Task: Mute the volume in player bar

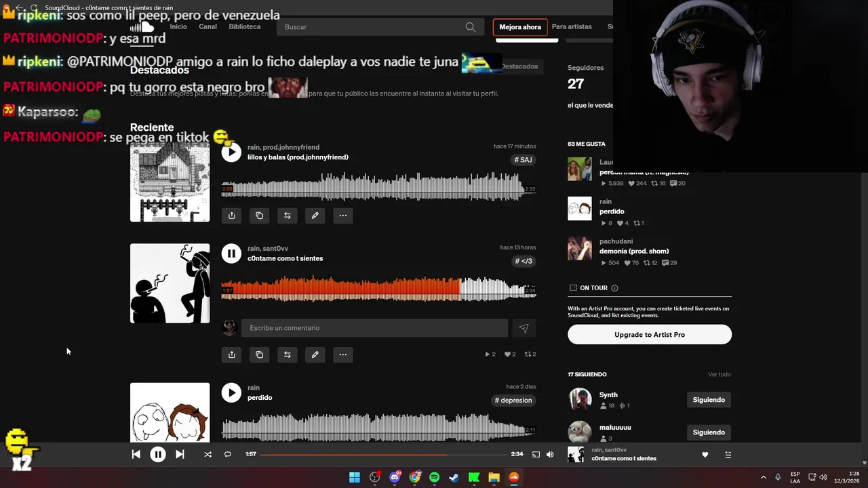Action: (x=550, y=455)
